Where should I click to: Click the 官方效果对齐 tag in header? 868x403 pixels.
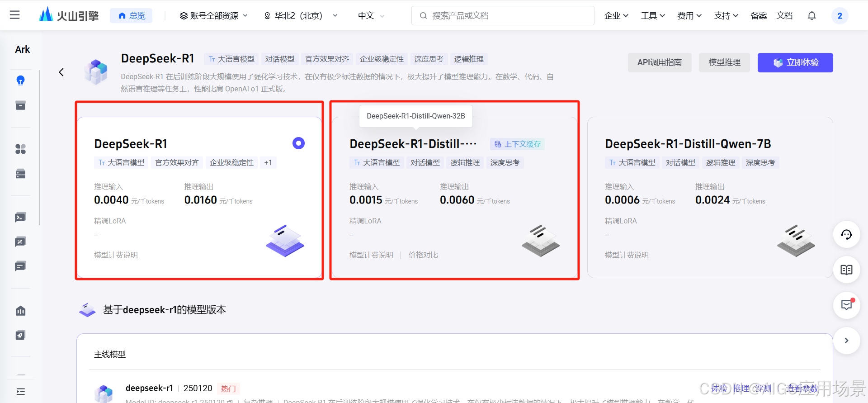(327, 59)
